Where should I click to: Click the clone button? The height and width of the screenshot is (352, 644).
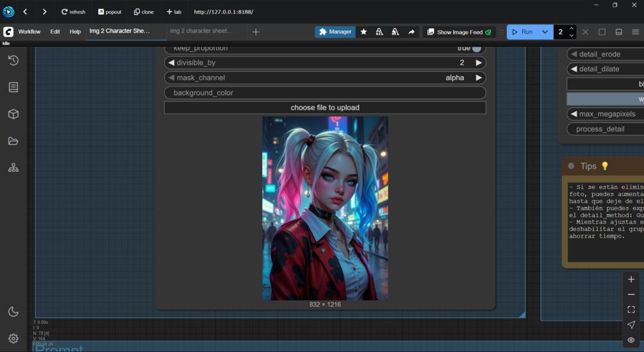pos(144,12)
